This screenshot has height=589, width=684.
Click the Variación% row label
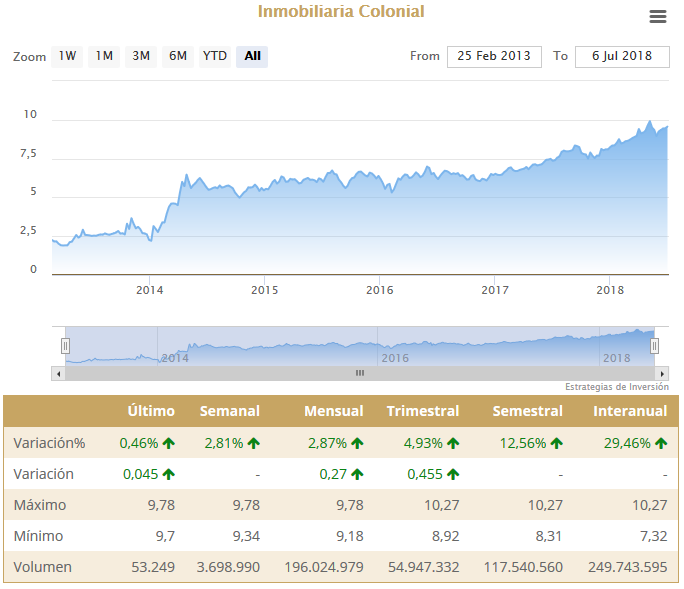click(x=49, y=443)
